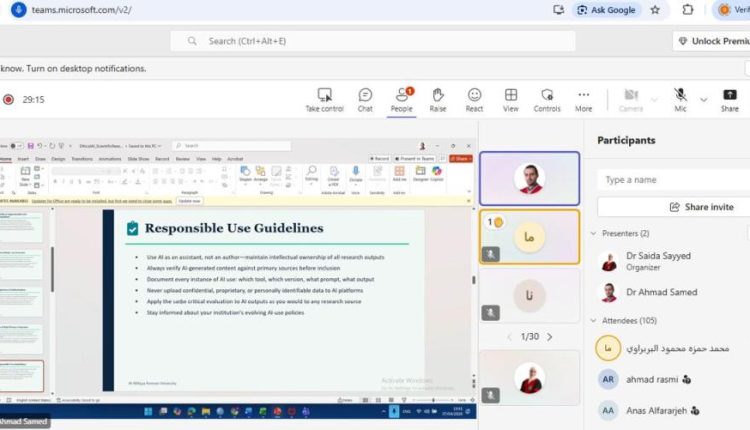
Task: Open the meeting Chat panel
Action: 366,95
